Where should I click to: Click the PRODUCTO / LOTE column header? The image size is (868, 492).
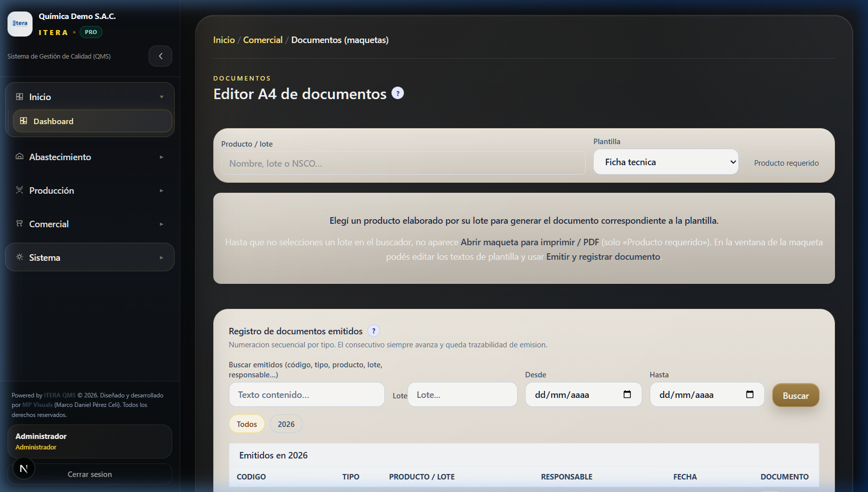click(x=422, y=477)
